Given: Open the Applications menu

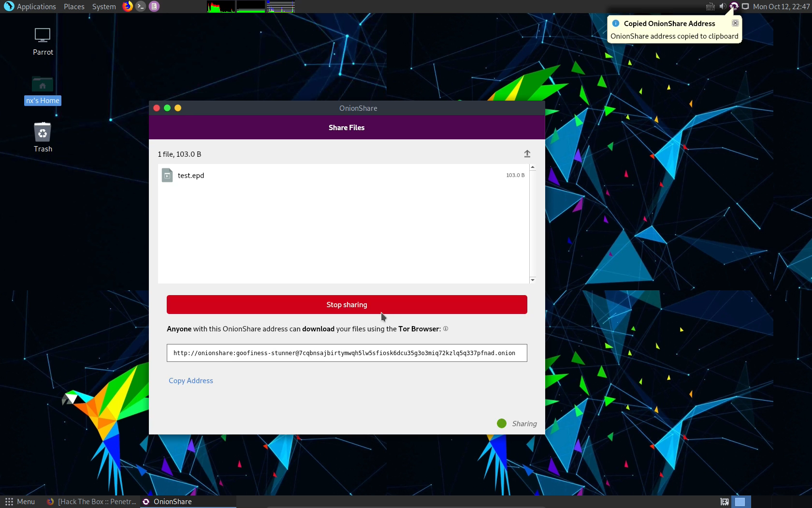Looking at the screenshot, I should click(x=30, y=6).
